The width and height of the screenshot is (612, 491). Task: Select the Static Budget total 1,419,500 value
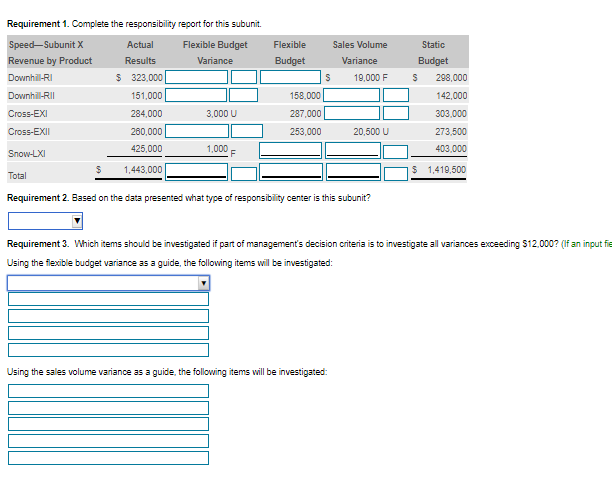(x=447, y=170)
